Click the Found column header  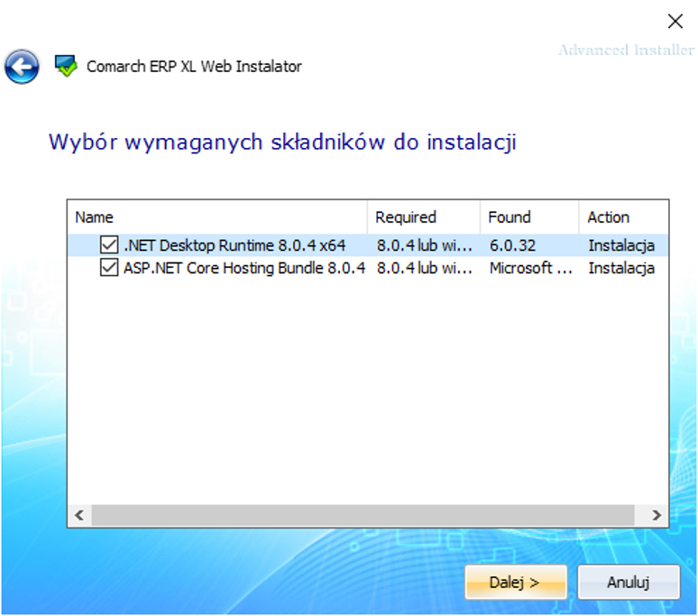[x=529, y=217]
